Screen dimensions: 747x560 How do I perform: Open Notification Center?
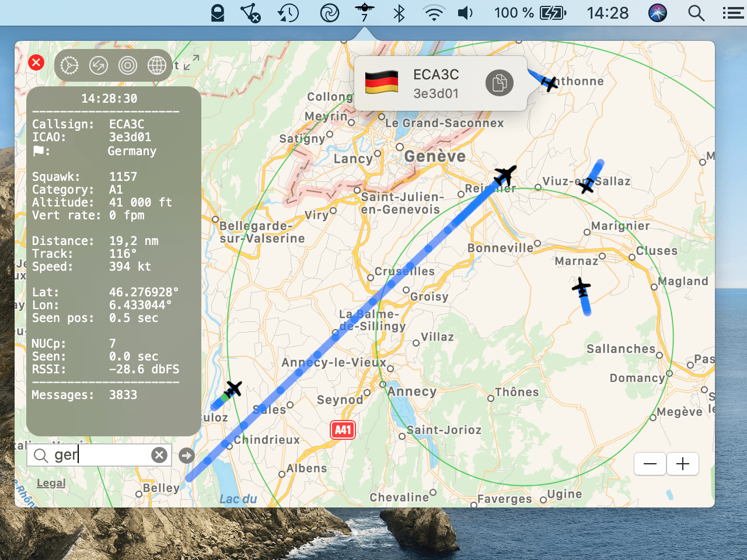tap(733, 13)
